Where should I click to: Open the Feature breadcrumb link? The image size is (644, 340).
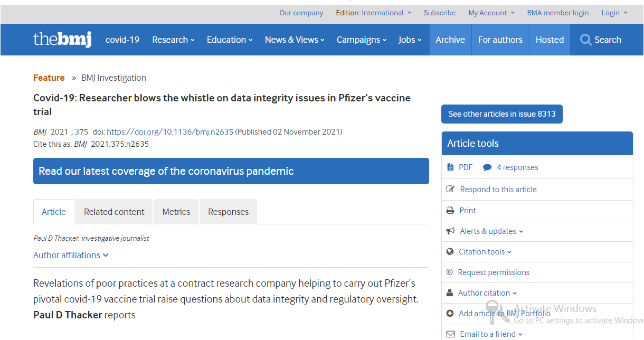click(x=49, y=78)
